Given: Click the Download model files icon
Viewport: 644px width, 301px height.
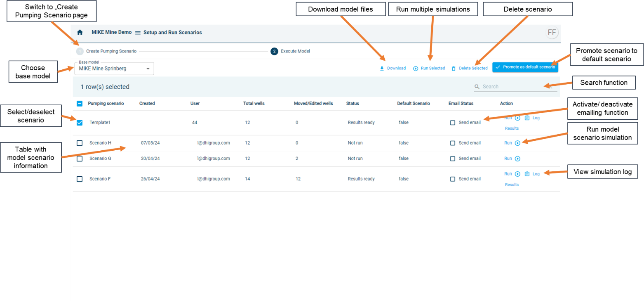Looking at the screenshot, I should pos(382,69).
